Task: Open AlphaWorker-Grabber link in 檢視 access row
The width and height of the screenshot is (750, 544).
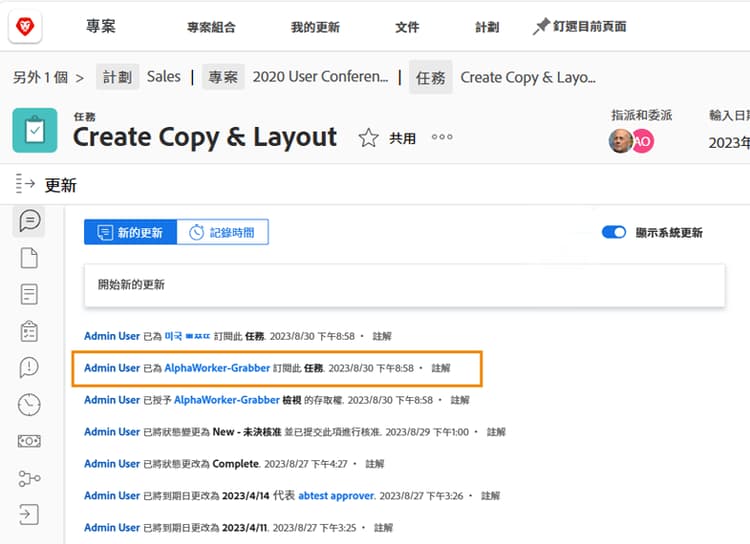Action: (x=227, y=400)
